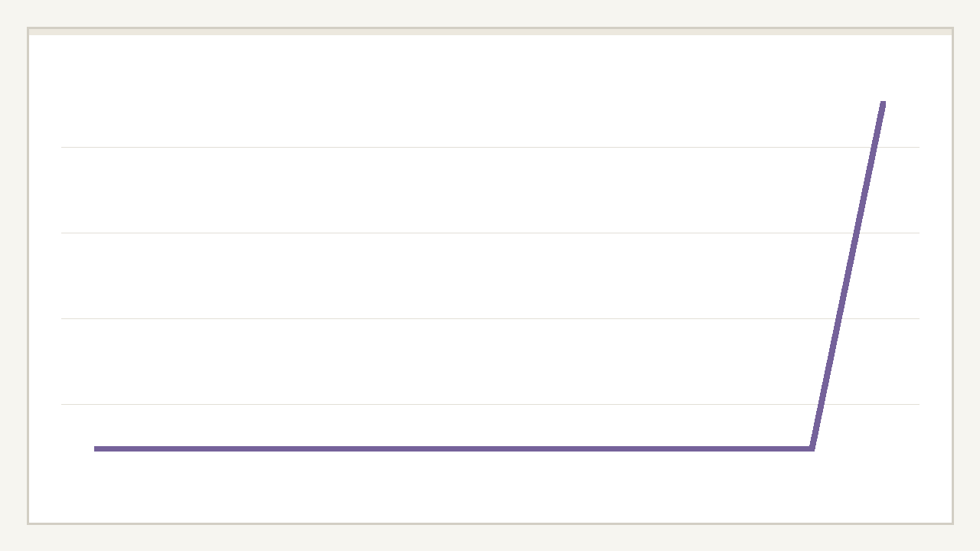Click the chart panel's bottom border edge

pos(490,523)
